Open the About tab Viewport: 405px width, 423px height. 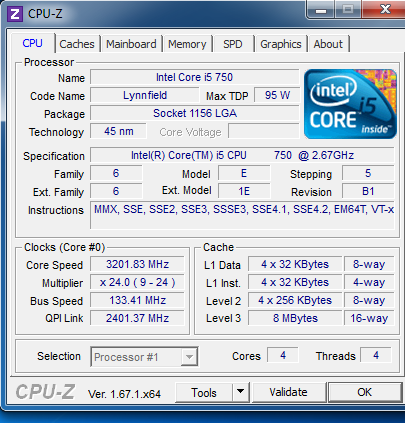(328, 44)
